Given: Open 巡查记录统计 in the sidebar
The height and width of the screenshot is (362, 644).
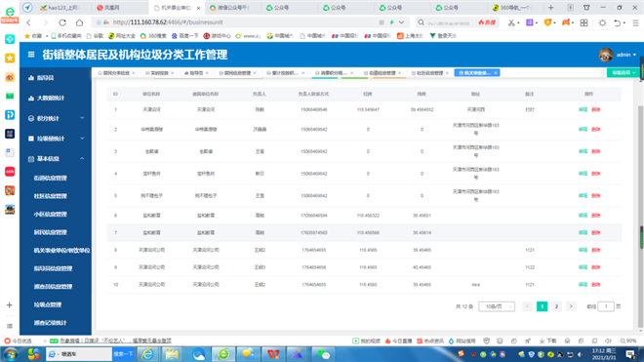Looking at the screenshot, I should (x=50, y=323).
